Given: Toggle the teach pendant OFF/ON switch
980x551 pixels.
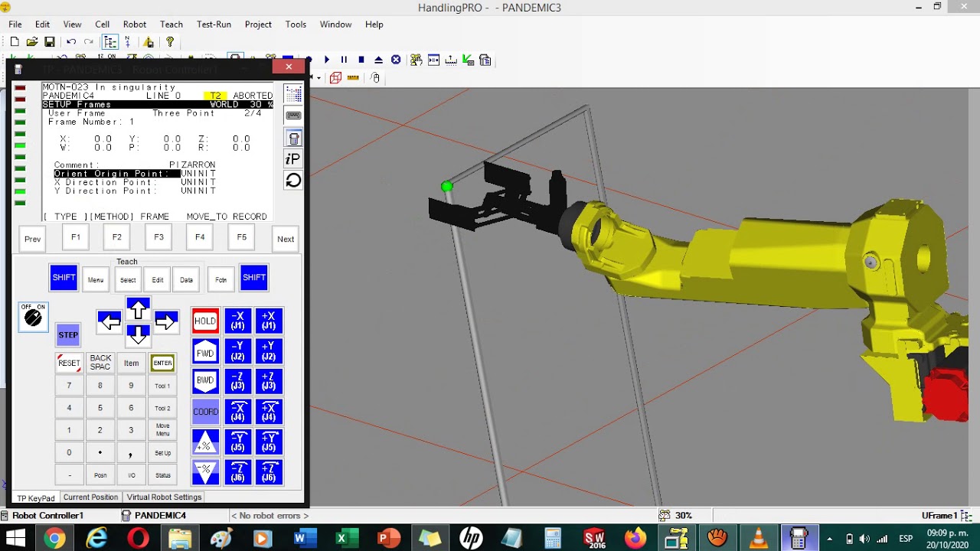Looking at the screenshot, I should point(33,317).
